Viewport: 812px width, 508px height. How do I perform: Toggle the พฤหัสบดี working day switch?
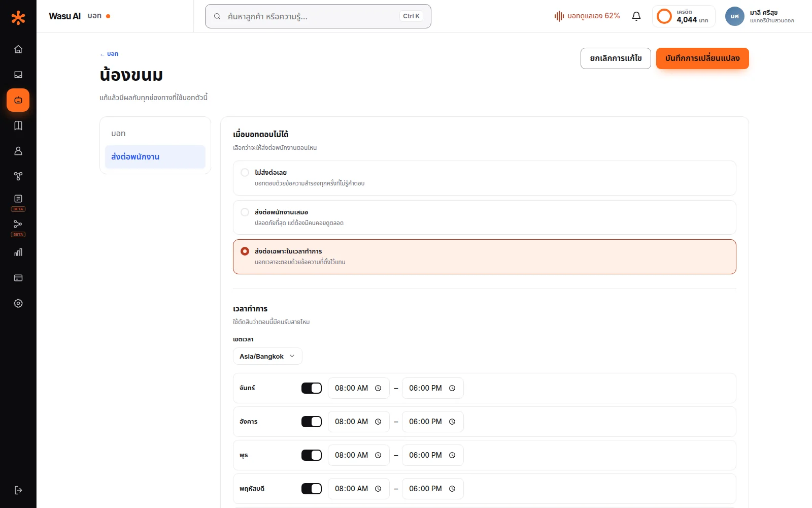click(312, 489)
